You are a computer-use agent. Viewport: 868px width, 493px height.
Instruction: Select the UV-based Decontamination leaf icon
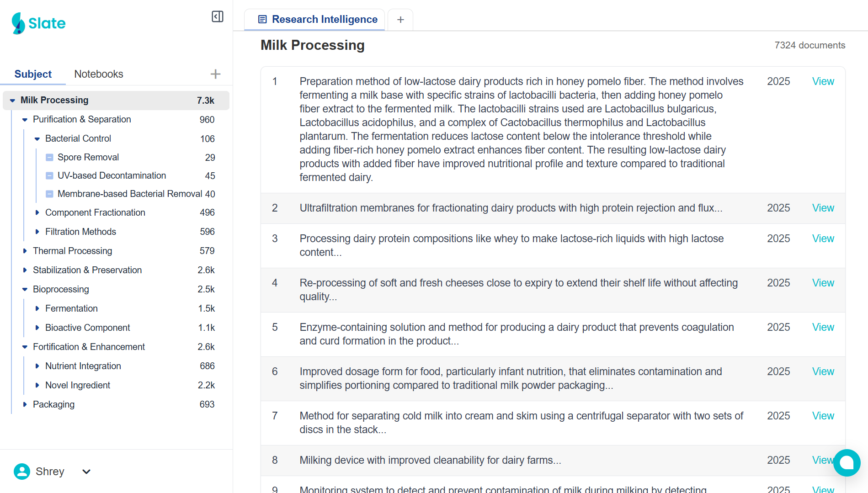tap(50, 176)
